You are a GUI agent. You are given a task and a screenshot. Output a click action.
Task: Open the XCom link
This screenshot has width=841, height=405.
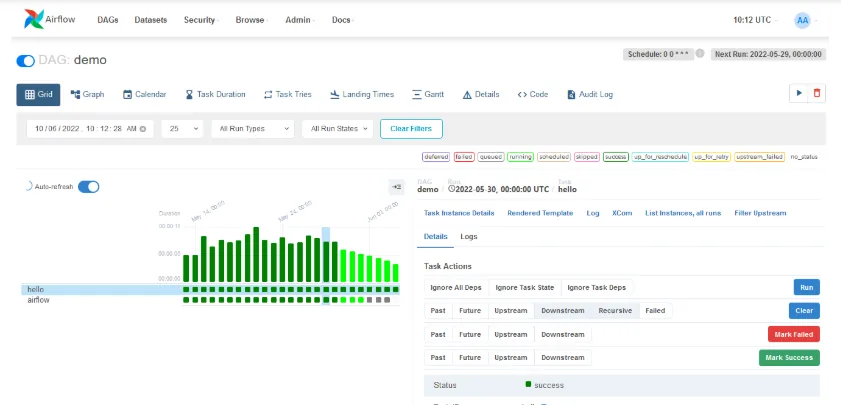[x=622, y=213]
